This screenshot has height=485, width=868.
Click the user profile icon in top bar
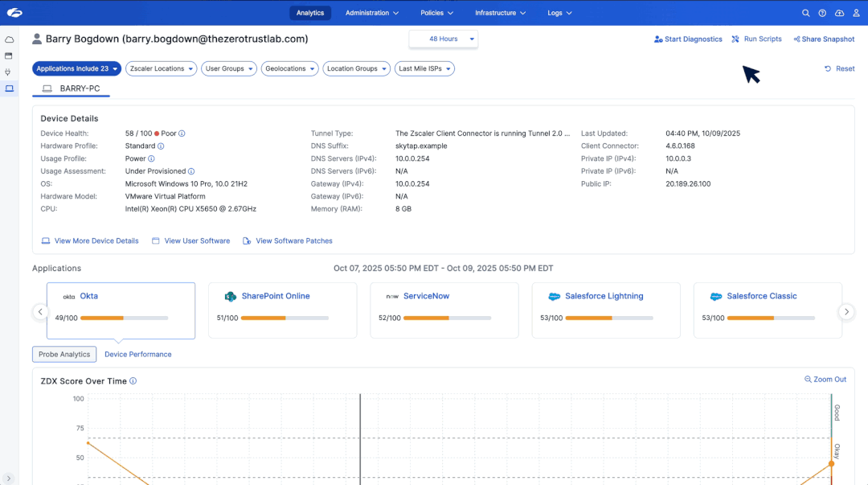(855, 13)
